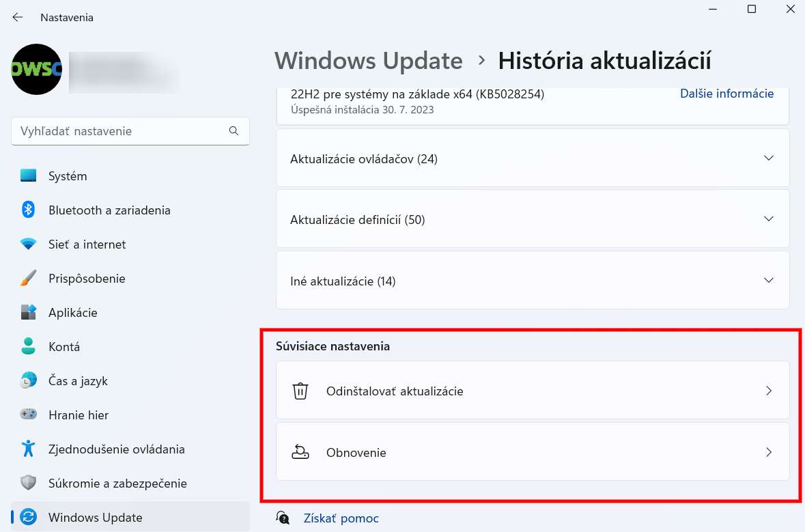Screen dimensions: 805x532
Task: Click the Systém monitor icon
Action: click(28, 176)
